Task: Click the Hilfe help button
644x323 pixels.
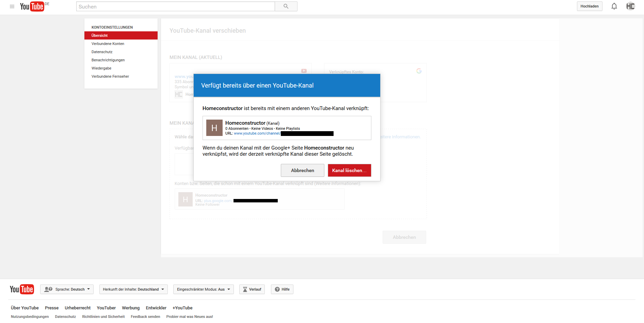Action: (x=282, y=289)
